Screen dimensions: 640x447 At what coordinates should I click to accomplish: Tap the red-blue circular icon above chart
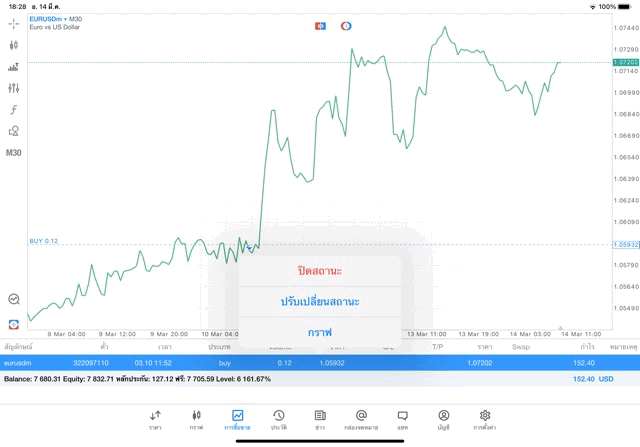click(x=346, y=26)
